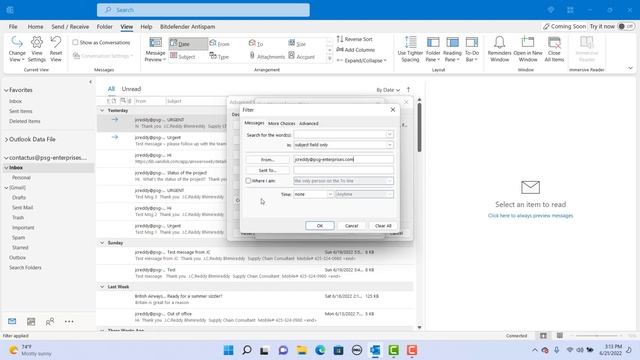Arrange messages by Type
Image resolution: width=640 pixels, height=360 pixels.
[x=219, y=56]
